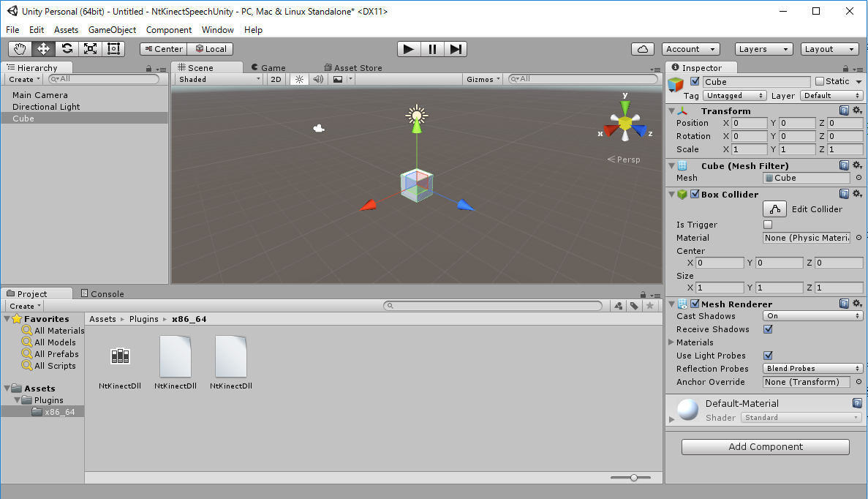868x499 pixels.
Task: Toggle the Static checkbox
Action: pos(820,81)
